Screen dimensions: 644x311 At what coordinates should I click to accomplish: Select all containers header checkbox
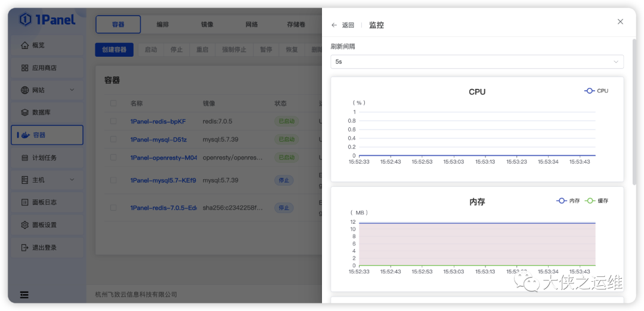113,103
